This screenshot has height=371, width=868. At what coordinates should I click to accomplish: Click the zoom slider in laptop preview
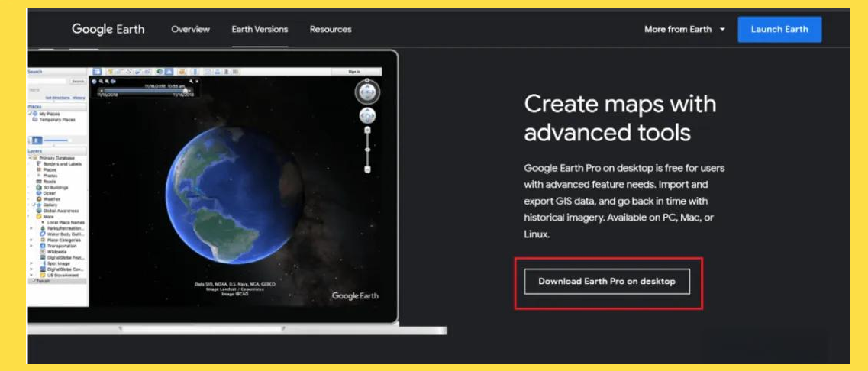click(x=367, y=150)
